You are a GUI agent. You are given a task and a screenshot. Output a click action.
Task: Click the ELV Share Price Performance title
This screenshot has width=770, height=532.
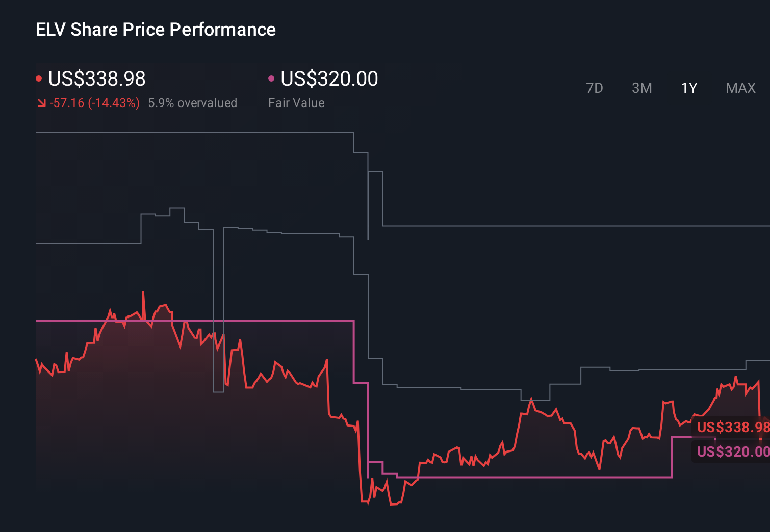pos(155,30)
